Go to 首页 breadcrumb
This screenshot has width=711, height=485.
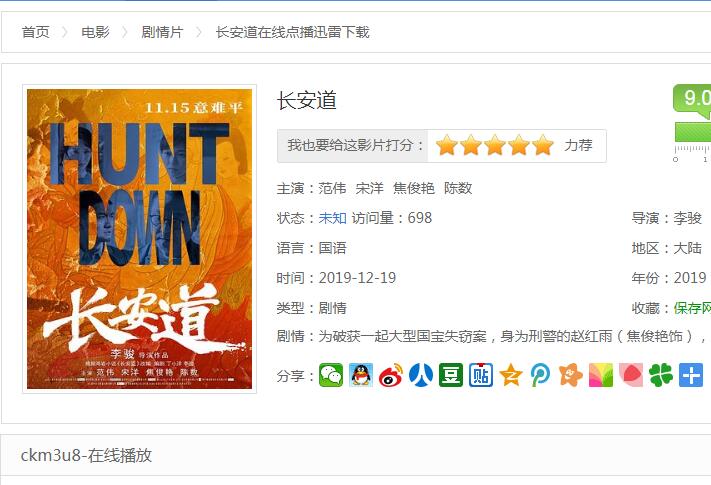pos(35,32)
